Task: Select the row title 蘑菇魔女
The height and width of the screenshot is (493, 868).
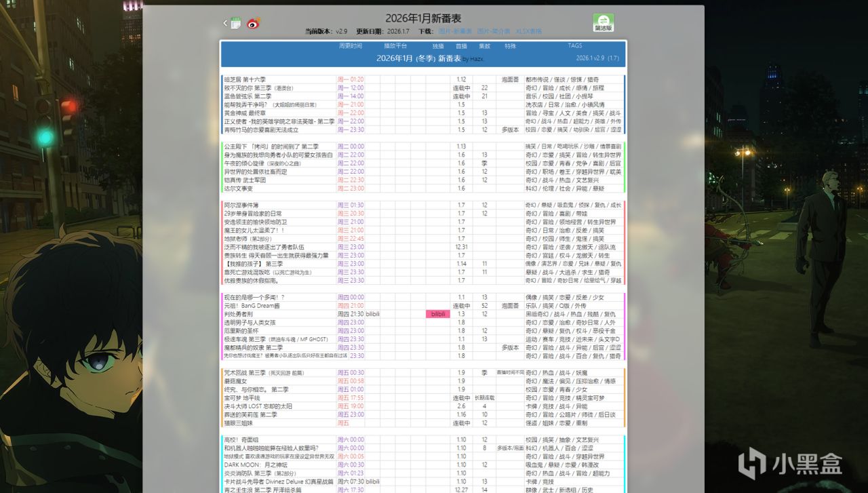Action: [235, 381]
